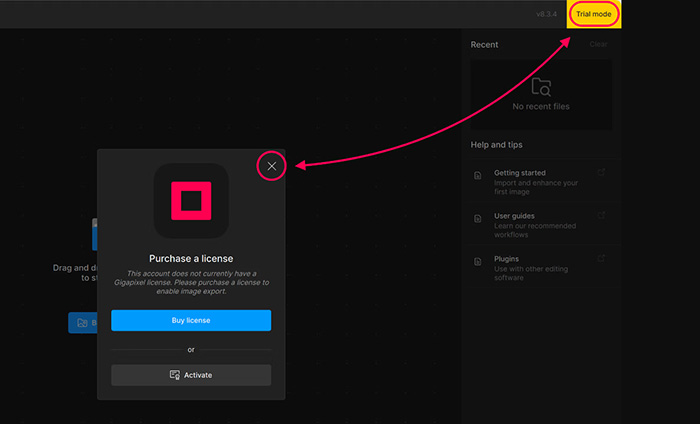Click the User guides document icon
The height and width of the screenshot is (424, 700).
coord(478,218)
